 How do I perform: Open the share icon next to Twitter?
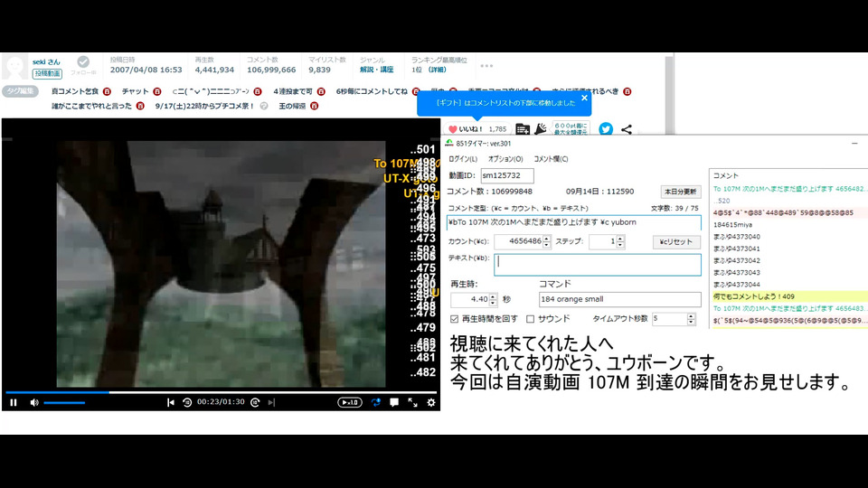[x=626, y=129]
